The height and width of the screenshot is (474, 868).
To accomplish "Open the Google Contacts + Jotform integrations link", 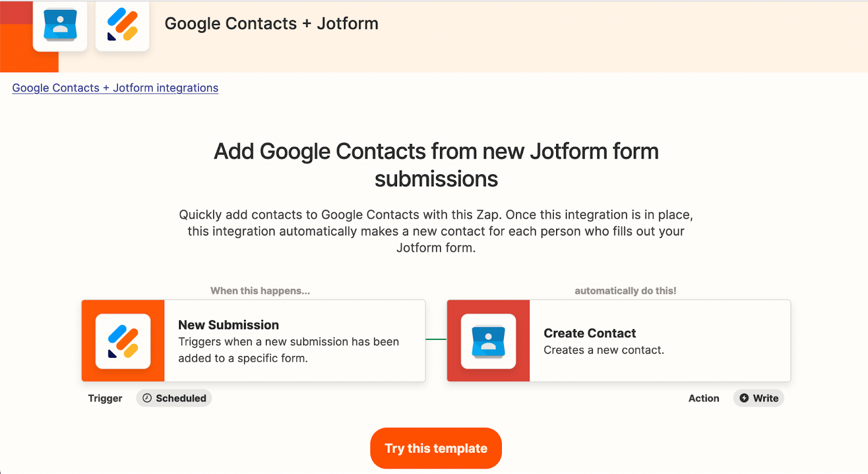I will 115,88.
